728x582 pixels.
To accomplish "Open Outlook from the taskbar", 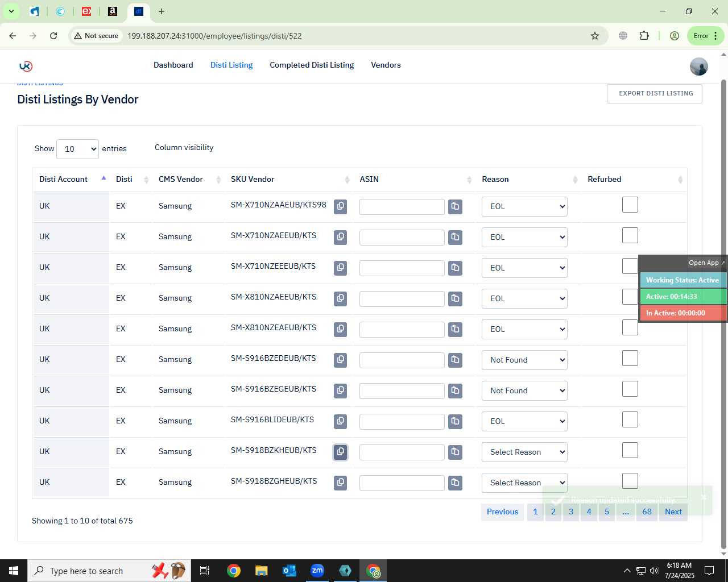I will (x=289, y=571).
